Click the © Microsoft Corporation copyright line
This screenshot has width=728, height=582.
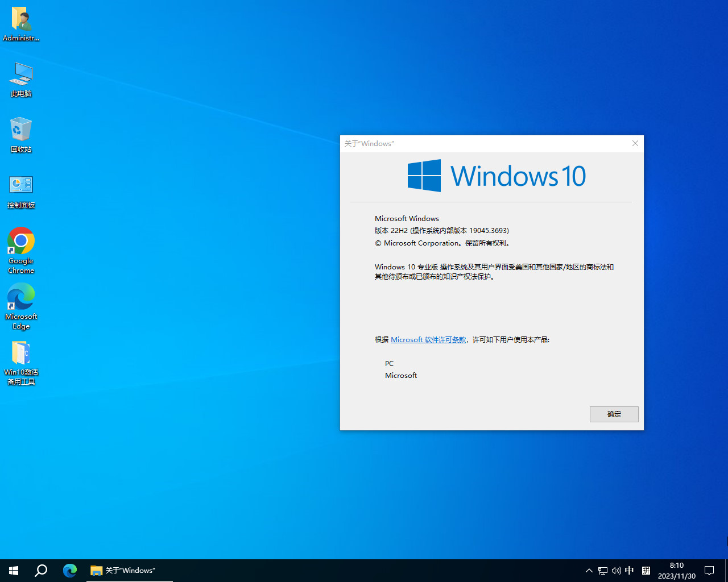444,243
